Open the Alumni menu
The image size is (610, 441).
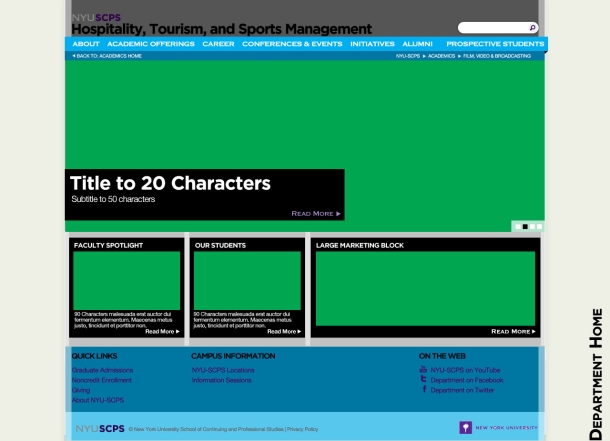click(x=417, y=44)
